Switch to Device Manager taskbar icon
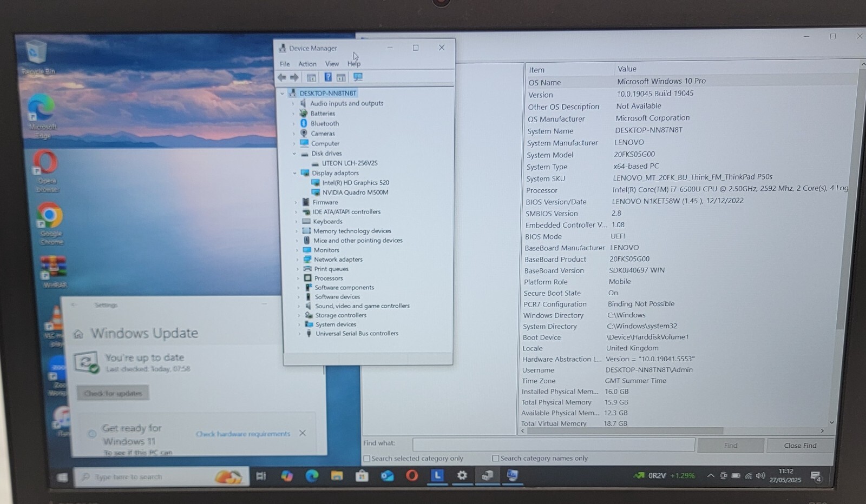 pyautogui.click(x=487, y=475)
